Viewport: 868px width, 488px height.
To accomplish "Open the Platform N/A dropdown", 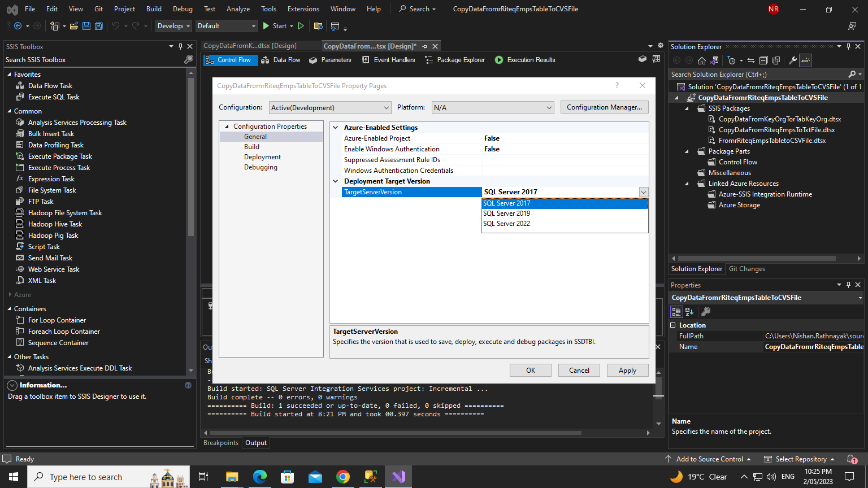I will tap(493, 107).
